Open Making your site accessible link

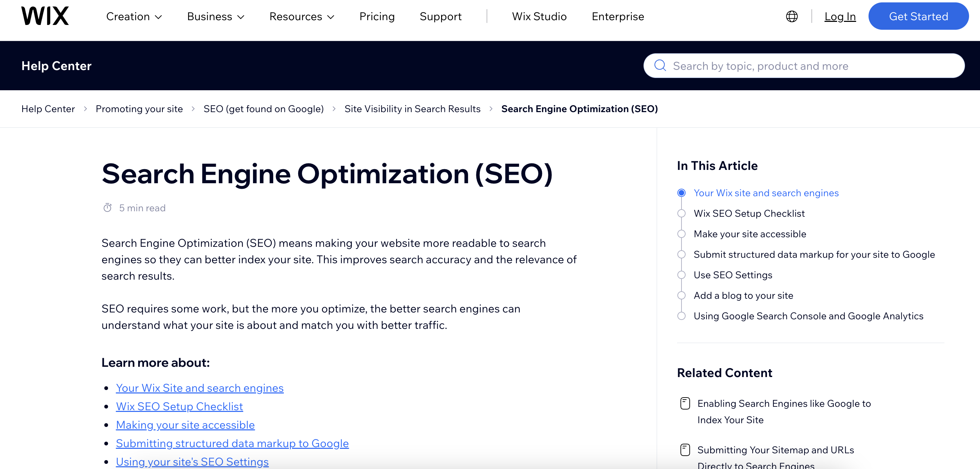pos(185,425)
